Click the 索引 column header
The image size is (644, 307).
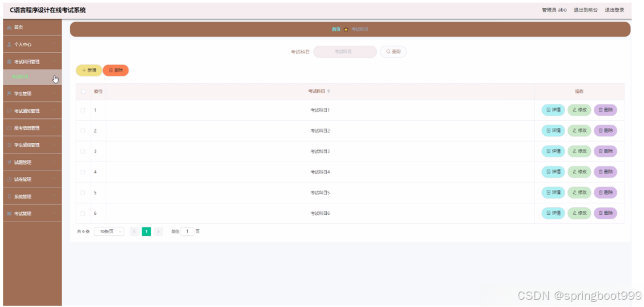(98, 91)
